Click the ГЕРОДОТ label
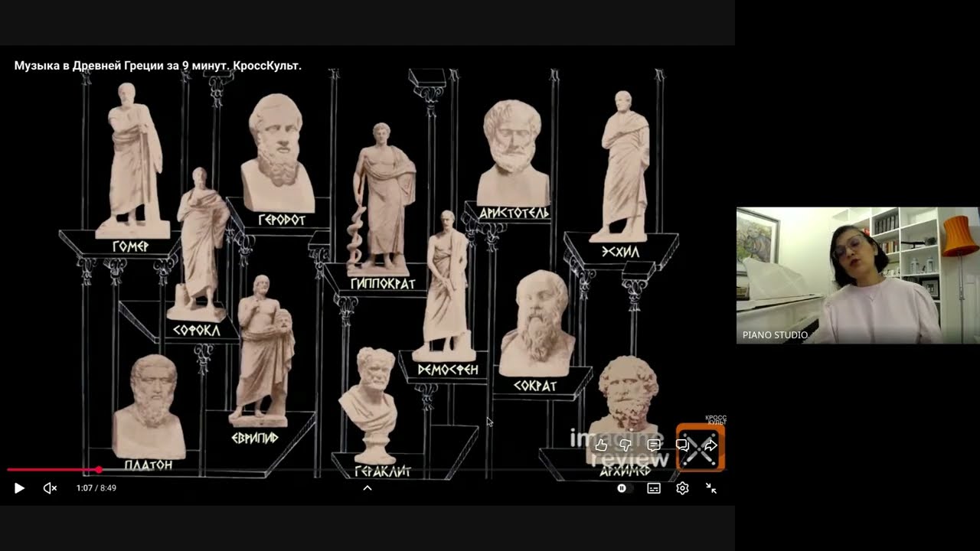This screenshot has height=551, width=980. click(282, 220)
